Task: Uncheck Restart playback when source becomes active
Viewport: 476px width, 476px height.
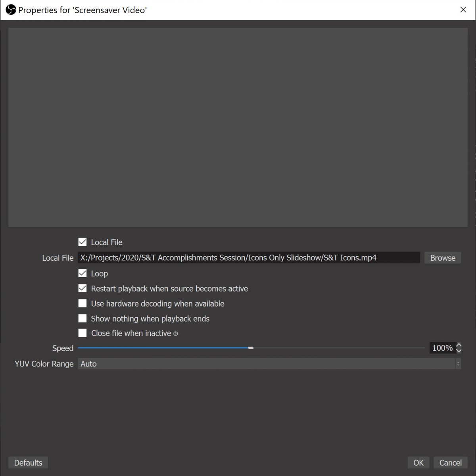Action: 82,288
